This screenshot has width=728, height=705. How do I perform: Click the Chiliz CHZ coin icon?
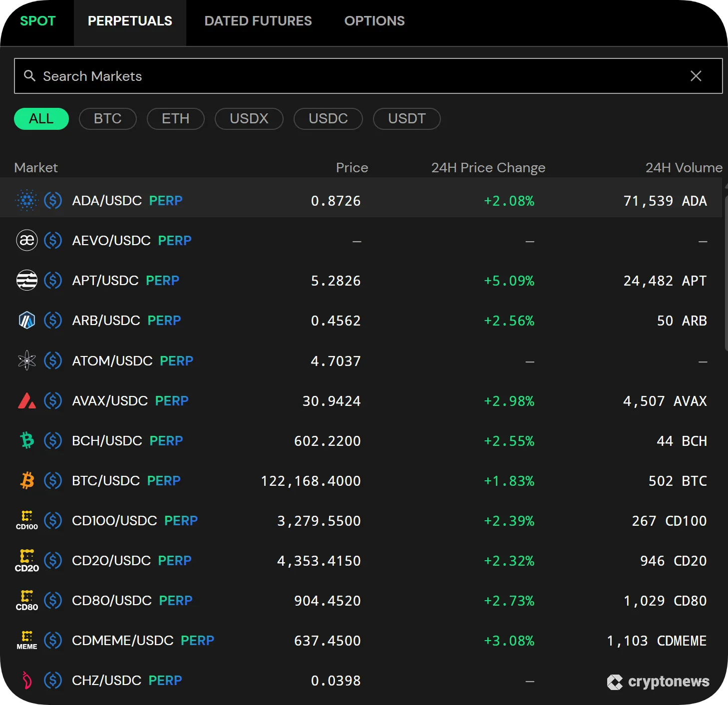(x=27, y=680)
